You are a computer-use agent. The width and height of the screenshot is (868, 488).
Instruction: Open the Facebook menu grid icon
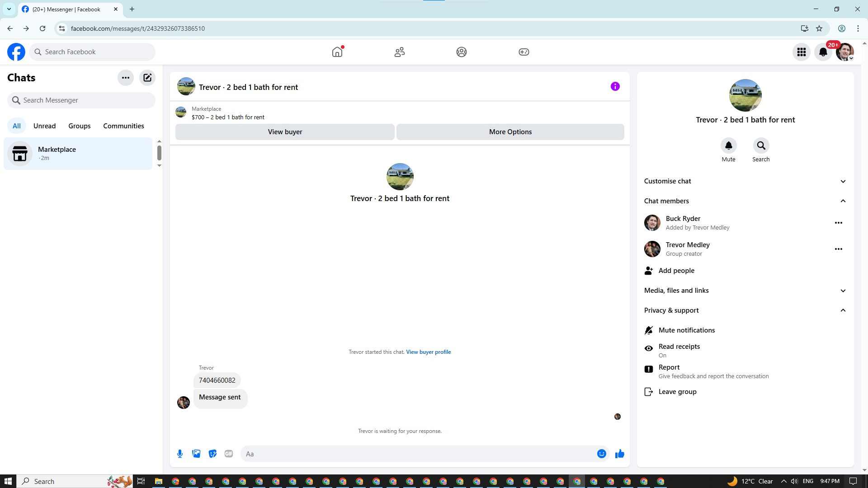(801, 52)
